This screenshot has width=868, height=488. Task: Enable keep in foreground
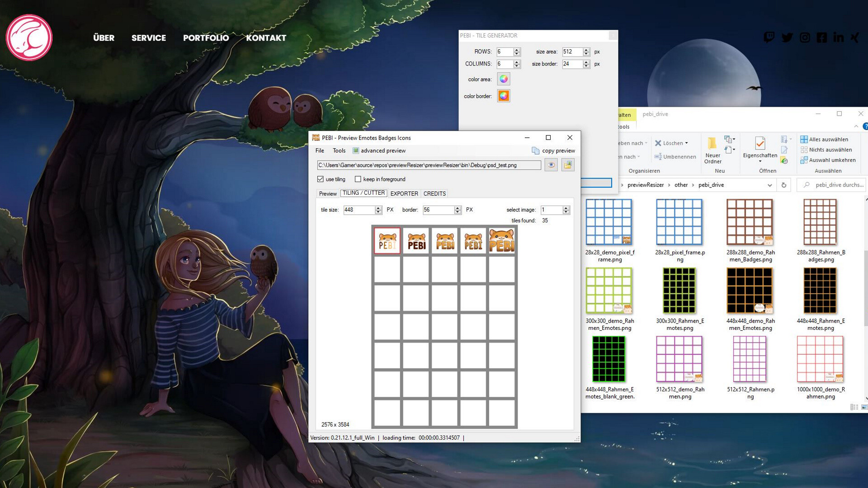(x=358, y=179)
